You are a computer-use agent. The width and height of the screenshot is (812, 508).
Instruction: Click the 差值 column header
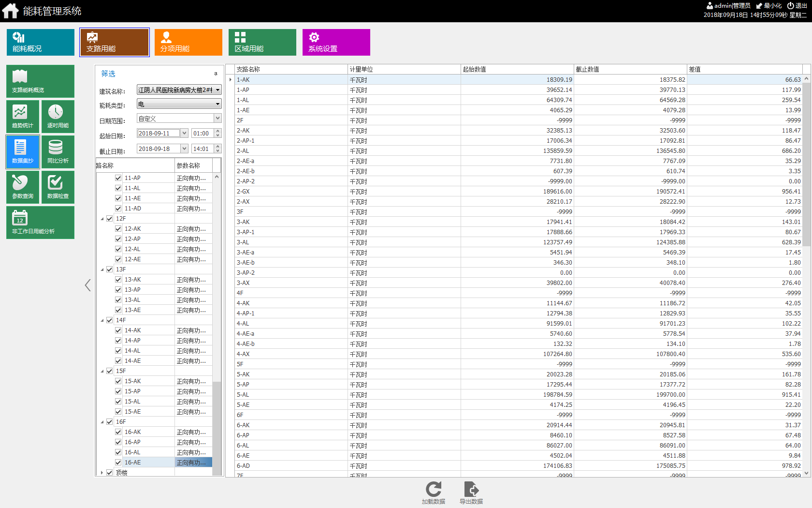coord(743,69)
